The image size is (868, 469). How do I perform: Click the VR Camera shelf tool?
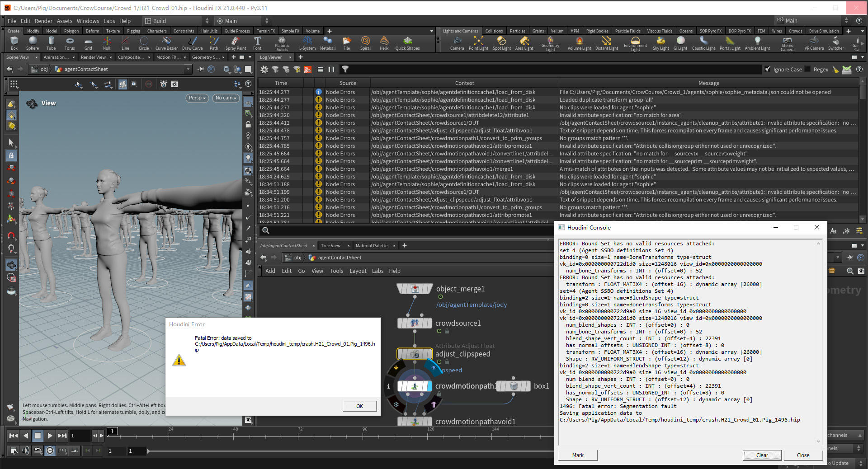(x=814, y=43)
